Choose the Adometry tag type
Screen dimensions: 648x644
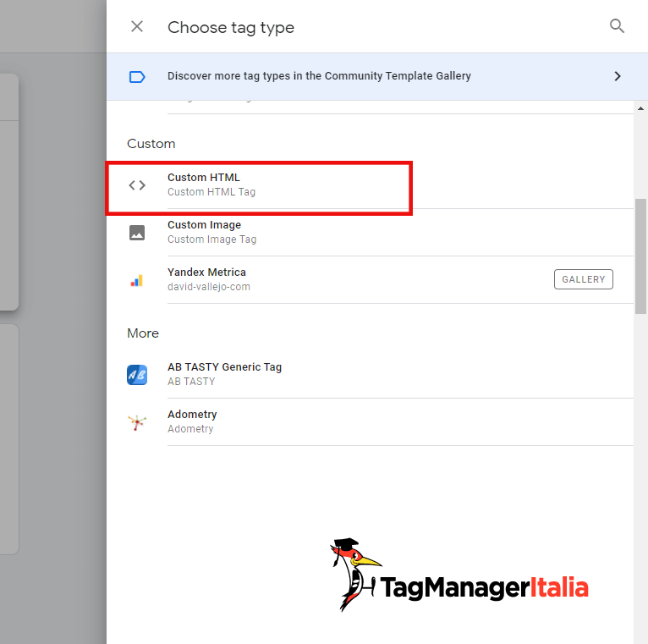point(370,422)
